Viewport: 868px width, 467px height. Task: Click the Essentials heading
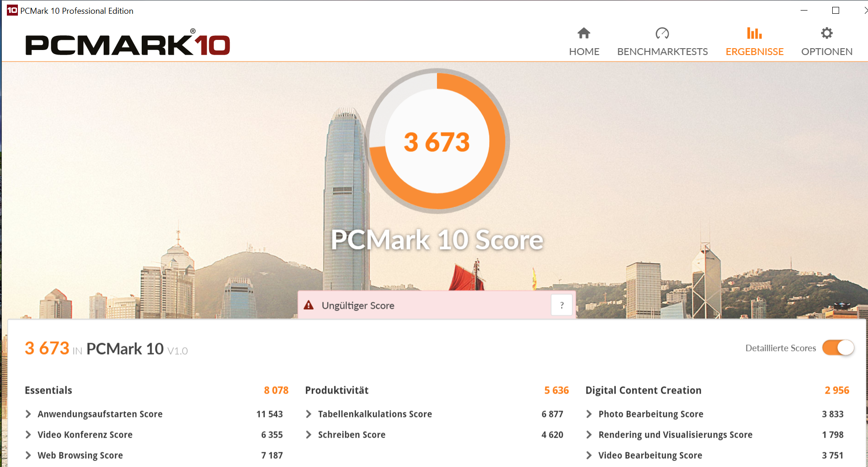[49, 390]
